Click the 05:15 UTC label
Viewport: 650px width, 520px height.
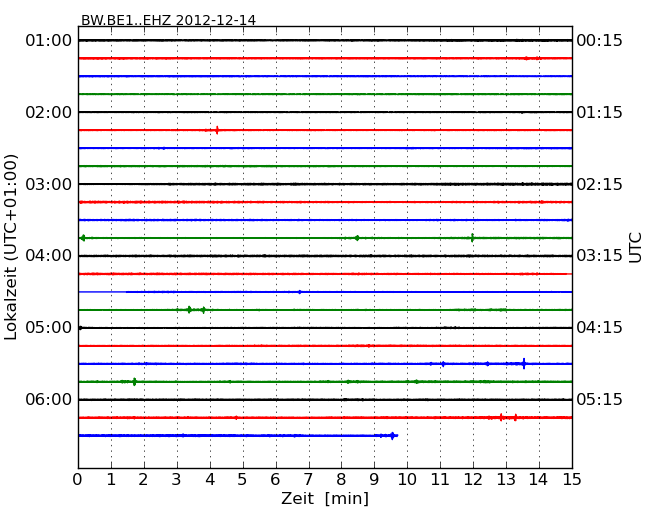599,399
